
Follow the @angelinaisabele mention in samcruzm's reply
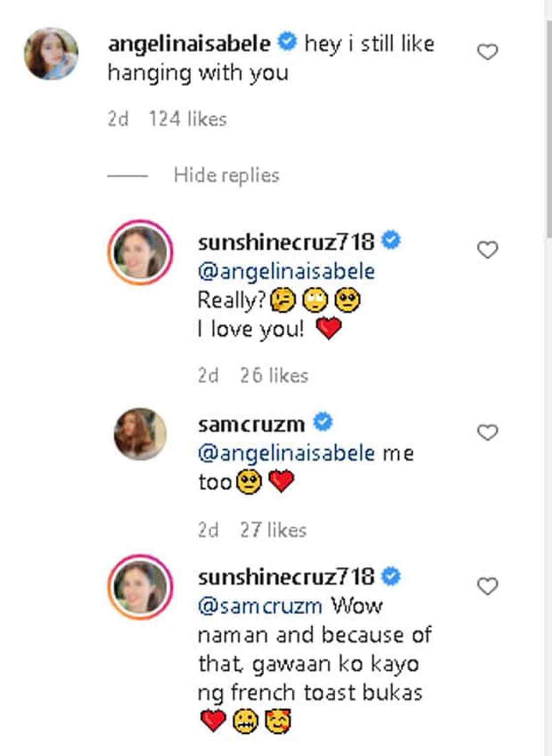click(x=286, y=453)
